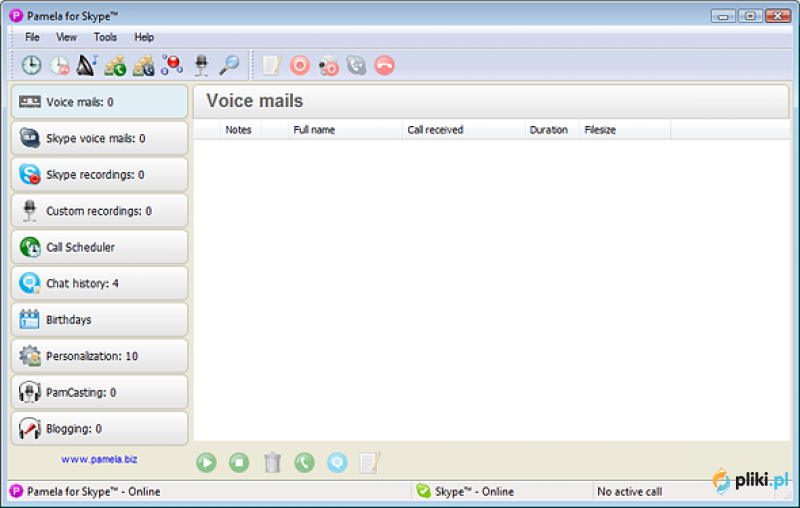Screen dimensions: 800x508
Task: Sort by the Full name column header
Action: 345,130
